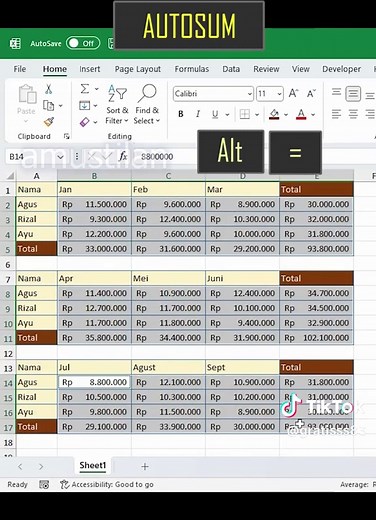
Task: Open the Find & Select menu
Action: 147,104
